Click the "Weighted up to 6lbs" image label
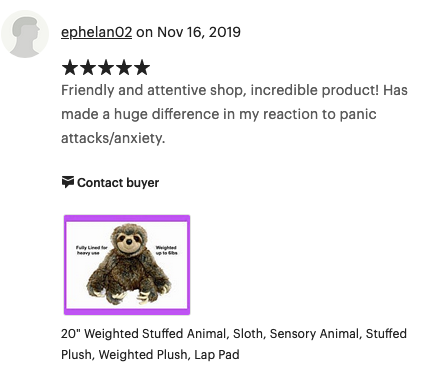Image resolution: width=425 pixels, height=374 pixels. click(x=166, y=250)
